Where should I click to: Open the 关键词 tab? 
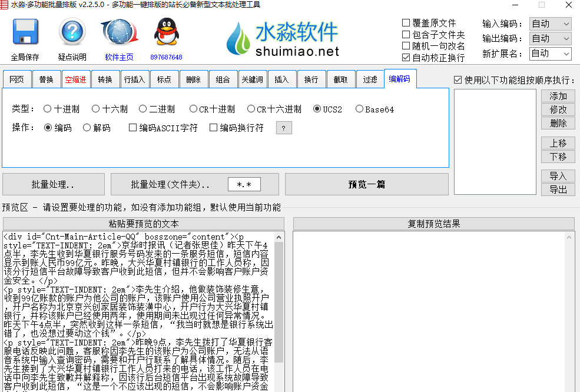(252, 79)
